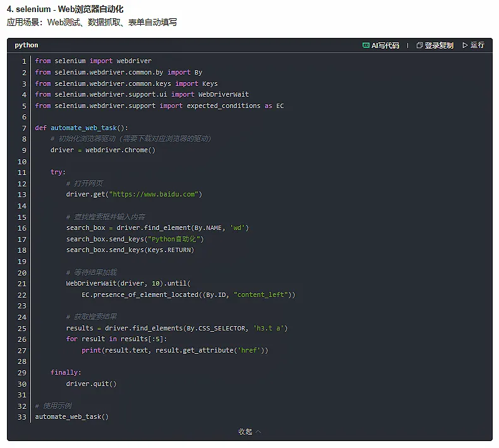This screenshot has height=448, width=499.
Task: Click line number 33 in gutter
Action: point(21,417)
